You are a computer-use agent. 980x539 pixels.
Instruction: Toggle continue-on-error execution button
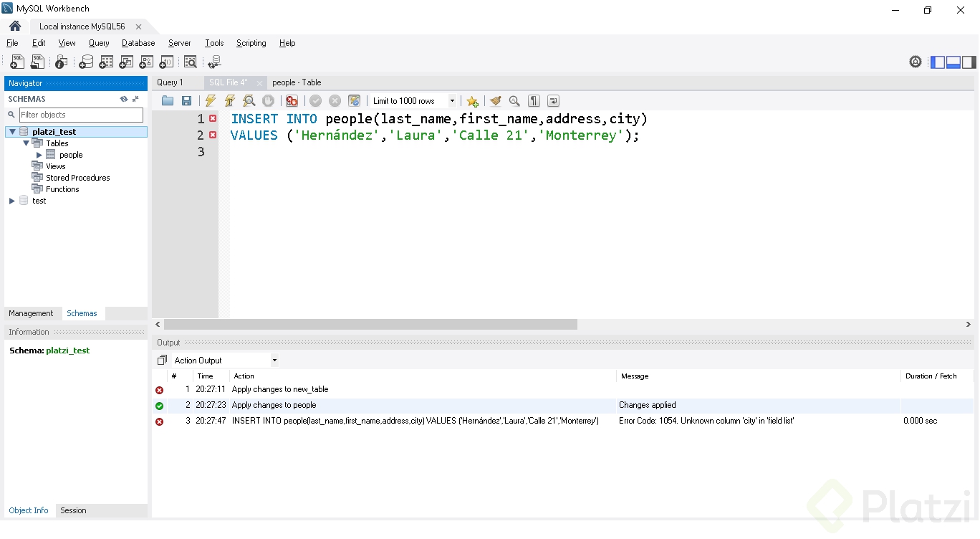292,101
